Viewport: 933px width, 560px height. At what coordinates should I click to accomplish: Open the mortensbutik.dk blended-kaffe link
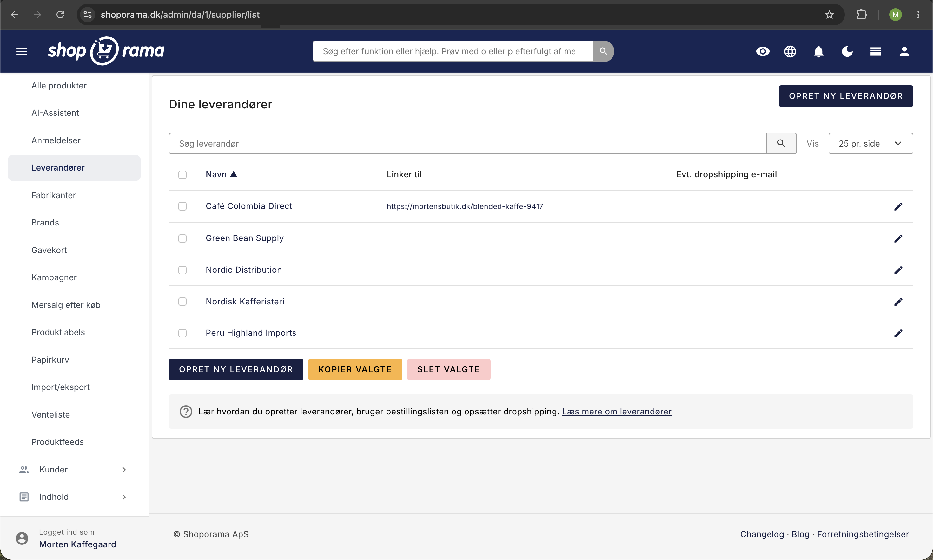(465, 206)
